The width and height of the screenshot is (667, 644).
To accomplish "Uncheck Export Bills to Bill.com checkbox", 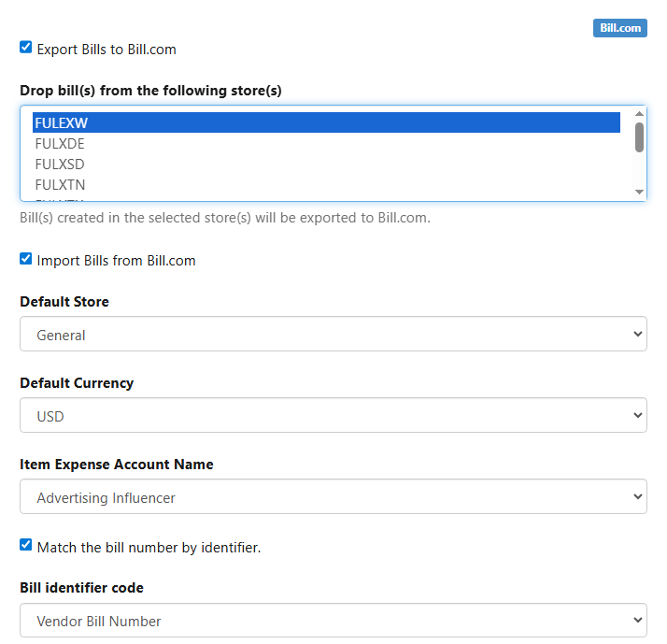I will pos(26,47).
